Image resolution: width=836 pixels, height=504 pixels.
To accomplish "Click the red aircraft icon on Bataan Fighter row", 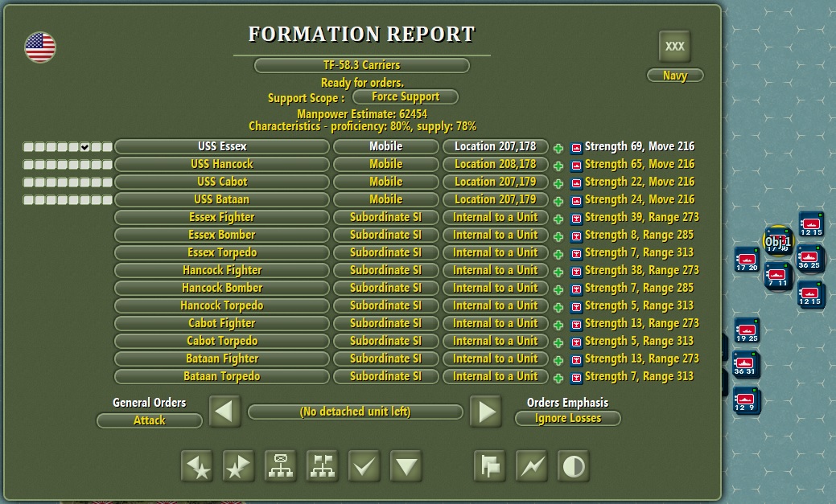I will [x=576, y=360].
